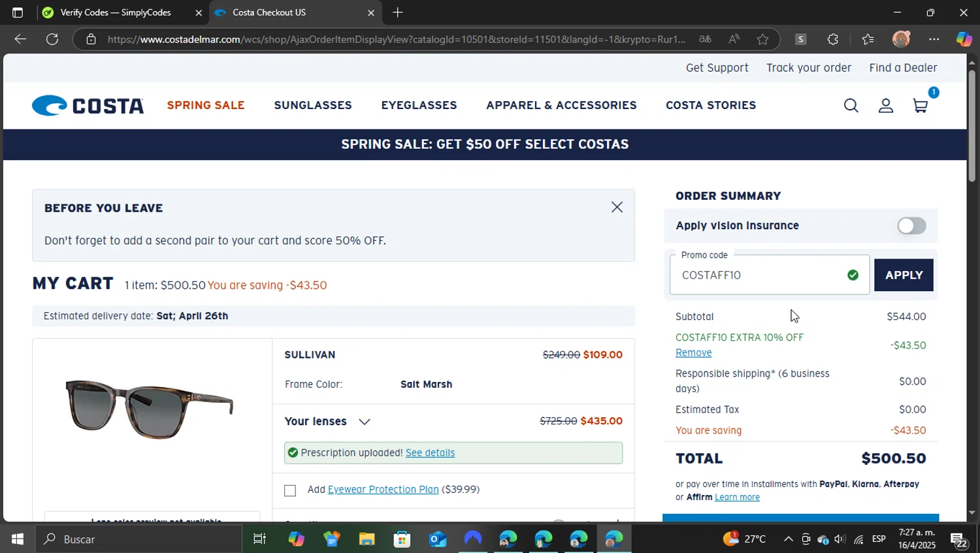
Task: Open Outlook from taskbar
Action: tap(437, 539)
